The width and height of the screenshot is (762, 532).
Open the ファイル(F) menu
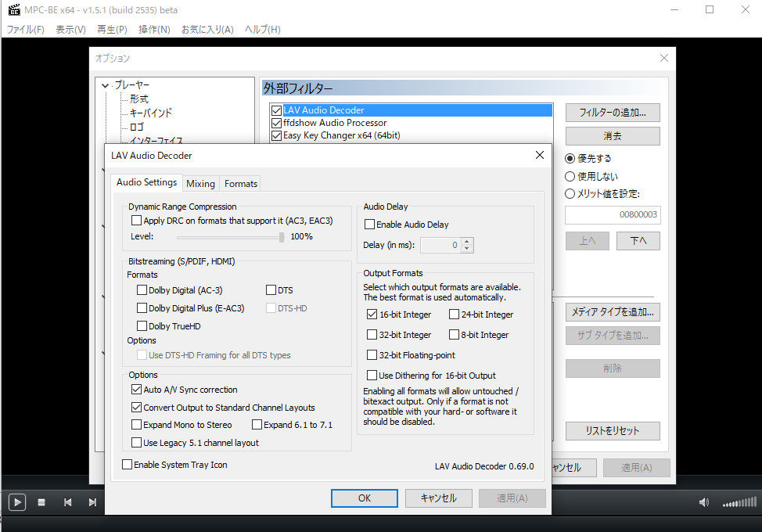coord(25,30)
